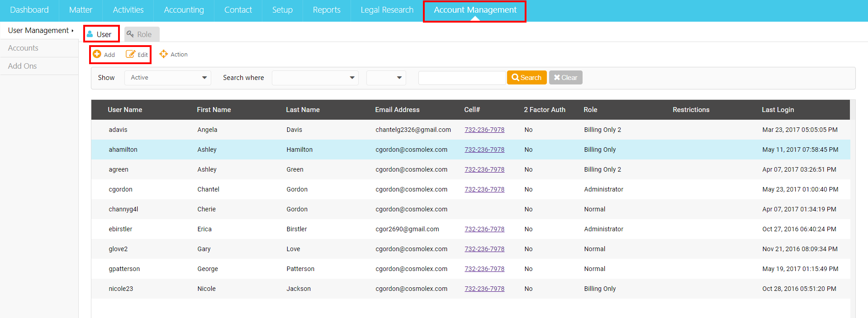Image resolution: width=868 pixels, height=318 pixels.
Task: Expand the Search where field dropdown
Action: (x=315, y=78)
